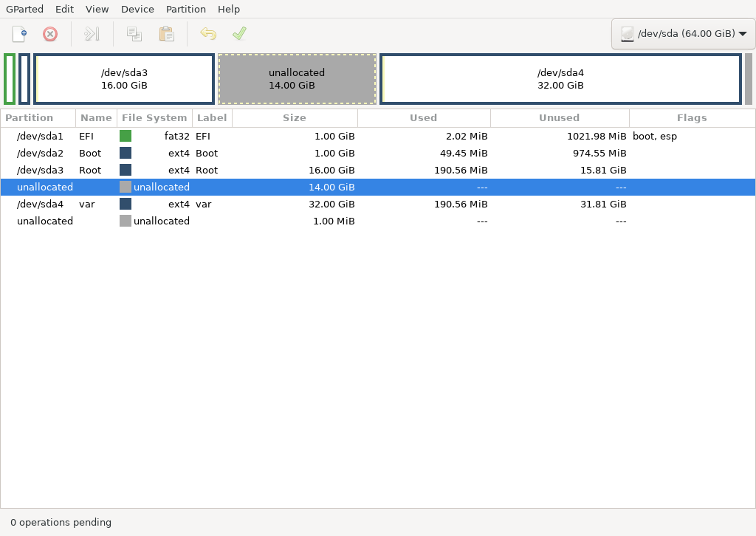Select the green sda1 block in disk map
This screenshot has width=756, height=536.
10,79
